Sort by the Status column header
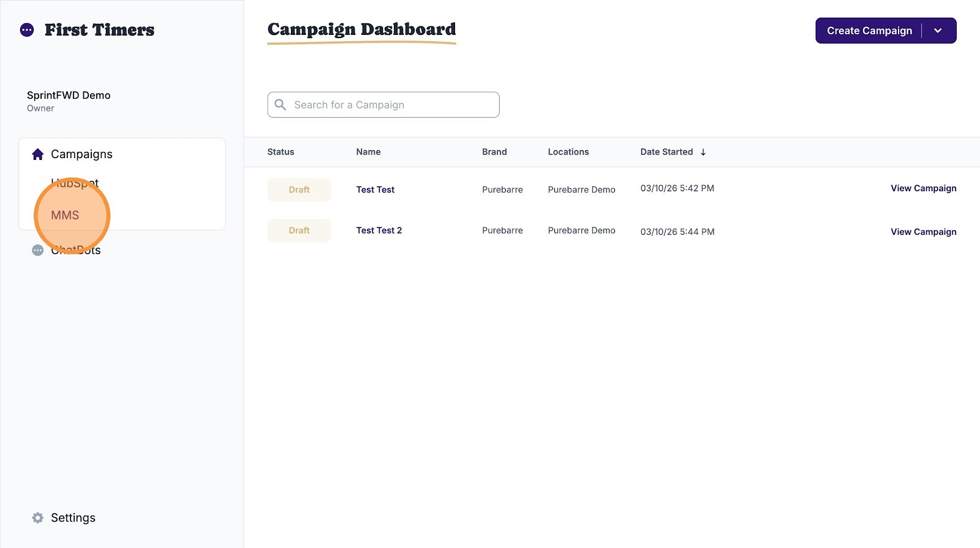Image resolution: width=980 pixels, height=548 pixels. coord(281,152)
